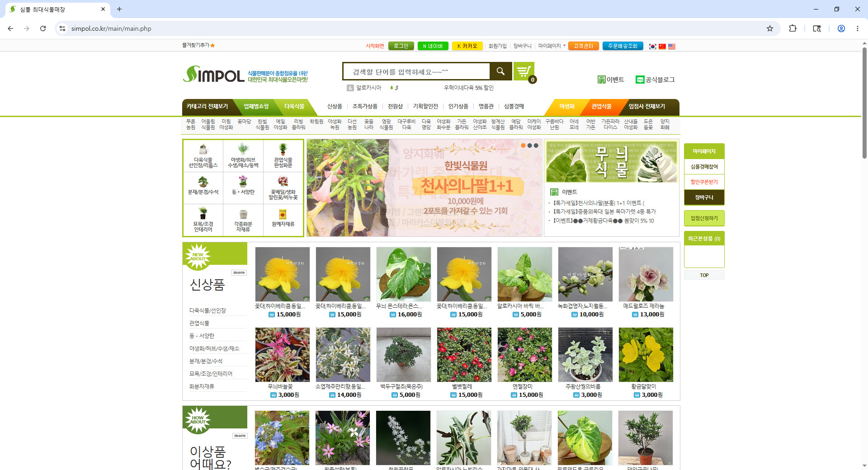Click the 네이버 login button

[433, 46]
